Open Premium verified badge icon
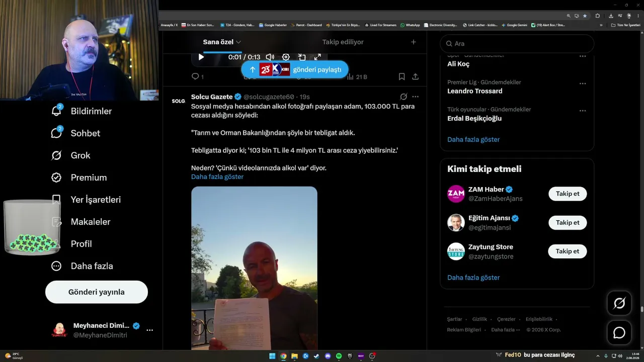The width and height of the screenshot is (644, 362). pyautogui.click(x=56, y=177)
